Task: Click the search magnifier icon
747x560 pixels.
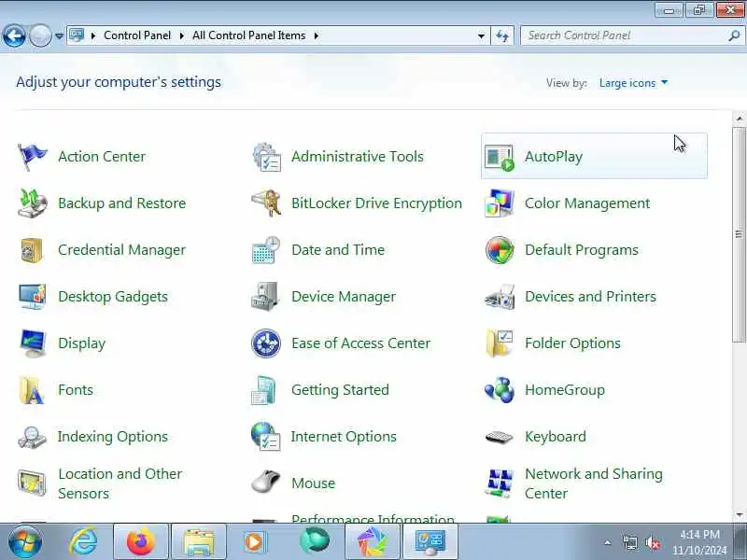Action: click(734, 35)
